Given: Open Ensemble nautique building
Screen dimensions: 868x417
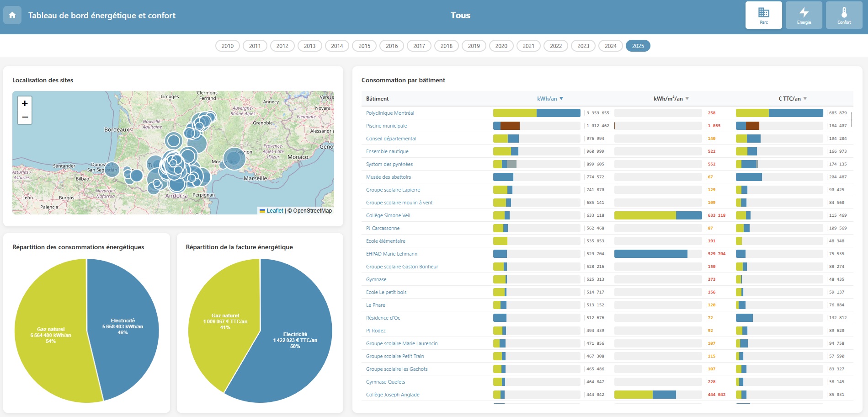Looking at the screenshot, I should [x=387, y=151].
